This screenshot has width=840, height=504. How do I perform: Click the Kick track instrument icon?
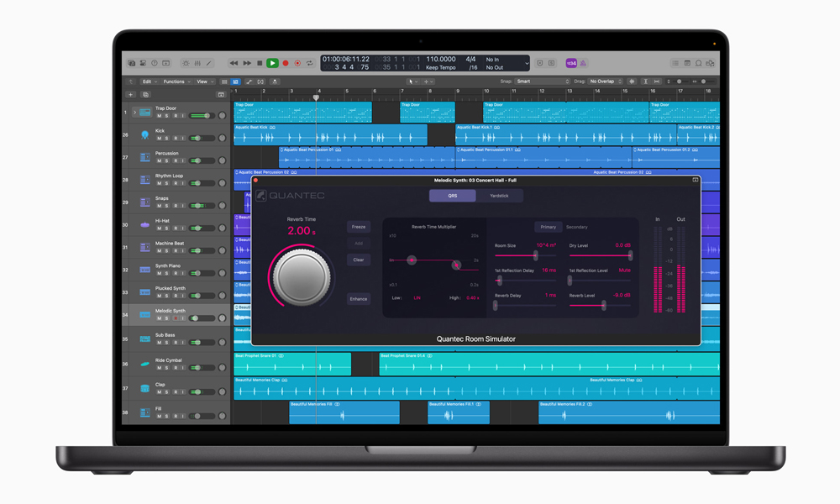[x=144, y=134]
